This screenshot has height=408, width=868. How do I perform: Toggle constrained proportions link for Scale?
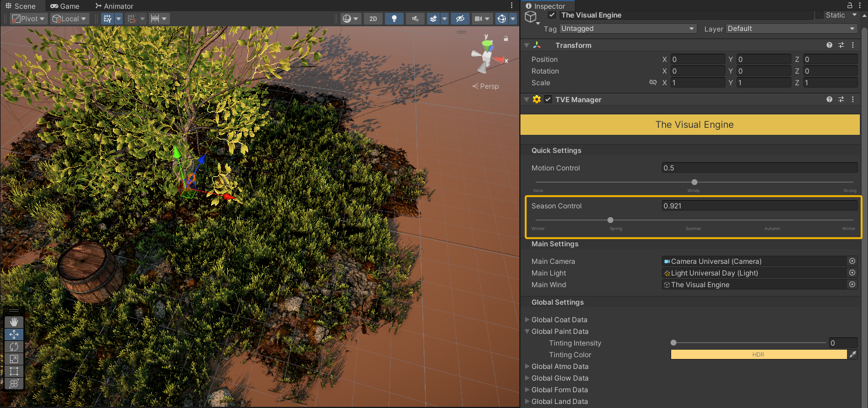(653, 83)
